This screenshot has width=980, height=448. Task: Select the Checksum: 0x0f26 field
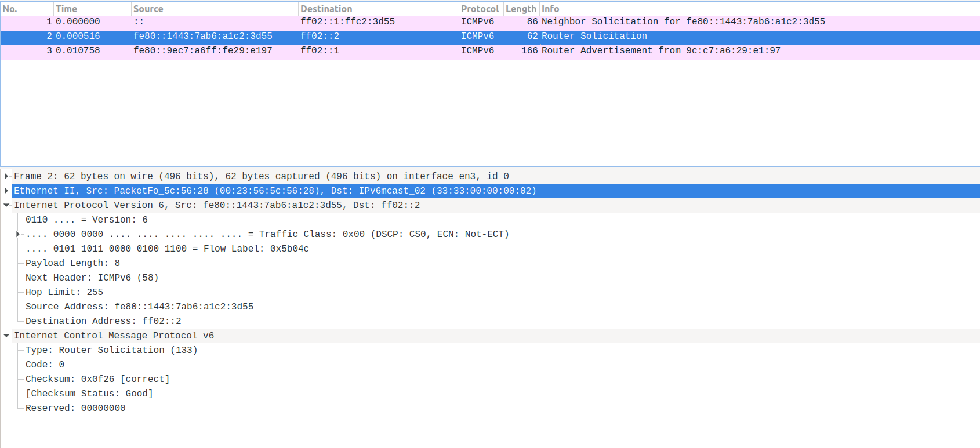[x=97, y=379]
